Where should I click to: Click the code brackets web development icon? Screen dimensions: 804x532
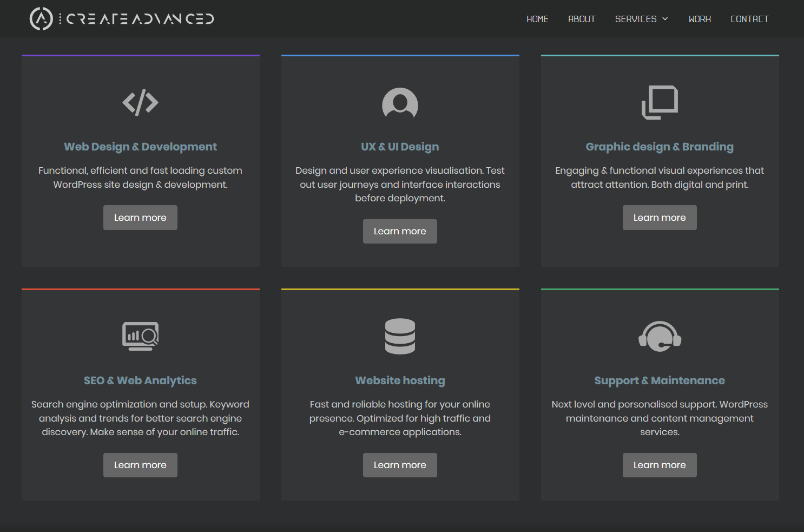[140, 102]
